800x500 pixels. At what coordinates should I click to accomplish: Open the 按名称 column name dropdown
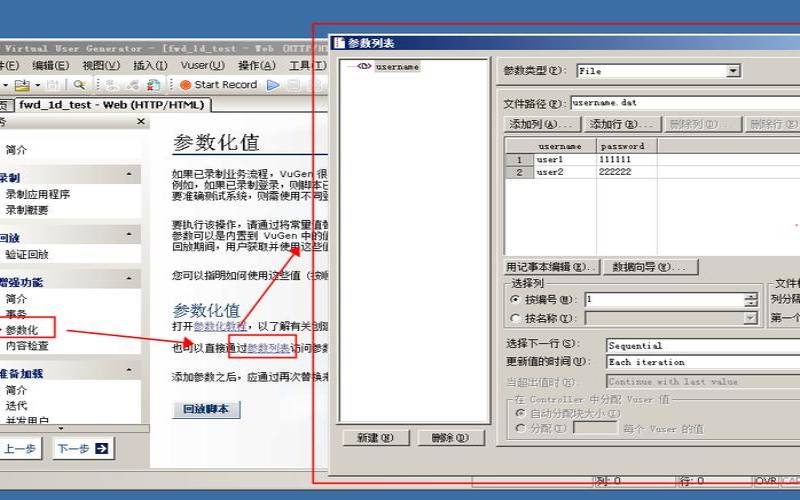pos(750,318)
